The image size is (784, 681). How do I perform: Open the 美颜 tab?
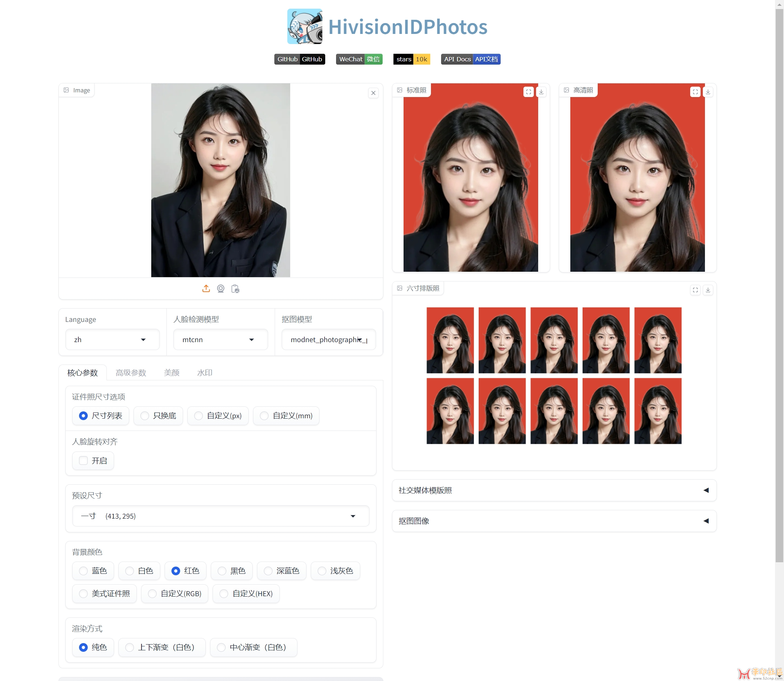(x=171, y=373)
